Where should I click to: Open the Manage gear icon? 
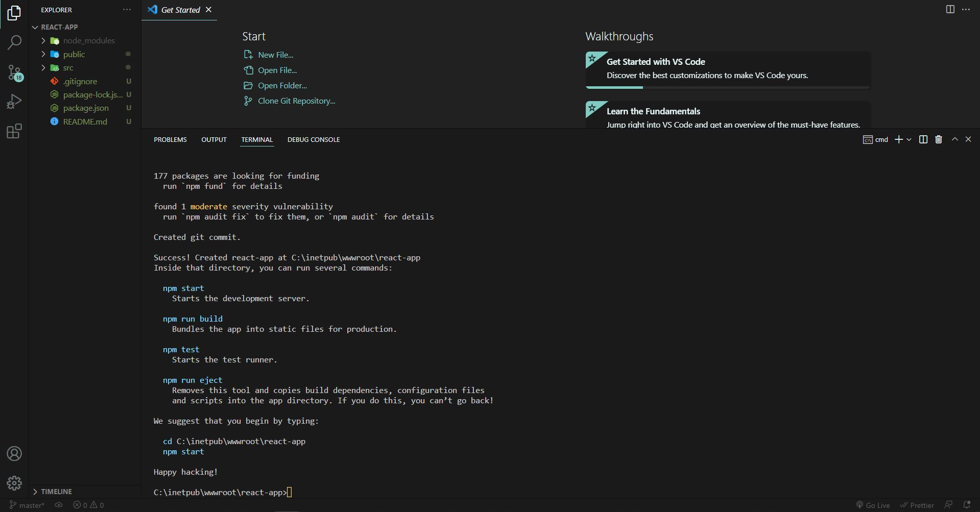tap(14, 483)
